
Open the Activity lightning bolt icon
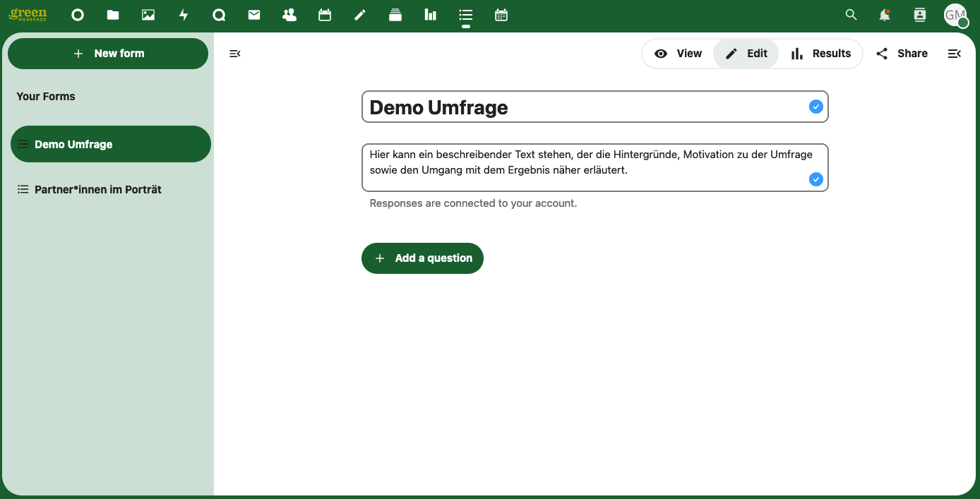pyautogui.click(x=184, y=15)
